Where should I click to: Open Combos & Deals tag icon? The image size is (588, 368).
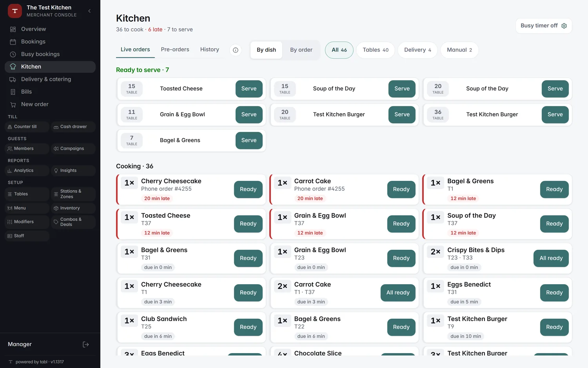point(56,222)
